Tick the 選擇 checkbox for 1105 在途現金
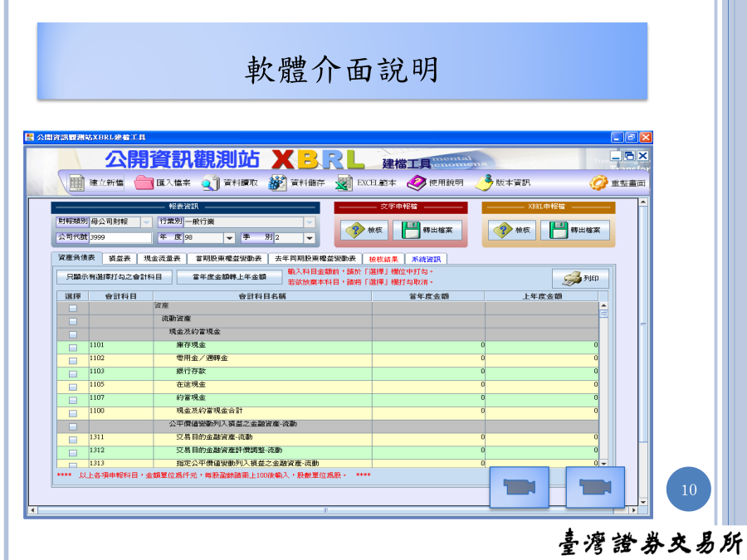Image resolution: width=747 pixels, height=560 pixels. pyautogui.click(x=73, y=387)
